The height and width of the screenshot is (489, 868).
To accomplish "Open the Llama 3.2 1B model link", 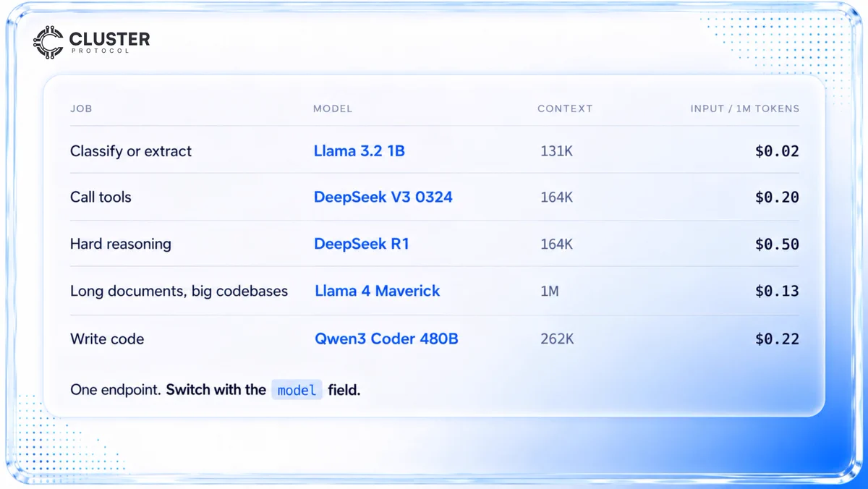I will pyautogui.click(x=359, y=151).
